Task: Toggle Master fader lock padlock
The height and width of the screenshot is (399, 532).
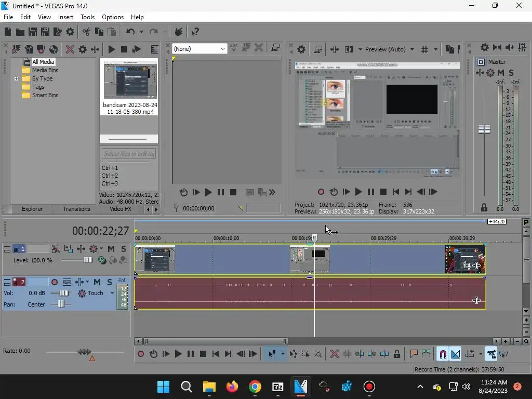Action: 484,208
